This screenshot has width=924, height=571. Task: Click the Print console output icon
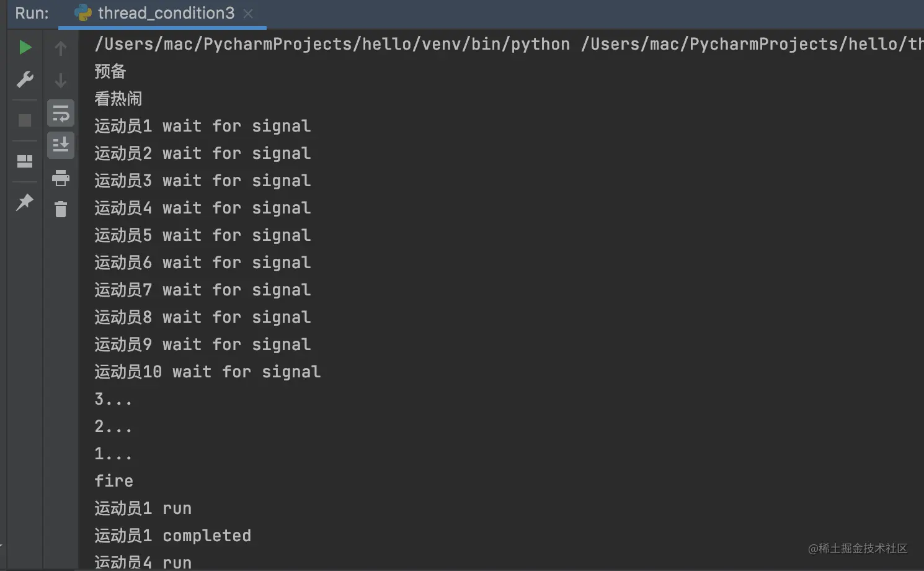61,179
